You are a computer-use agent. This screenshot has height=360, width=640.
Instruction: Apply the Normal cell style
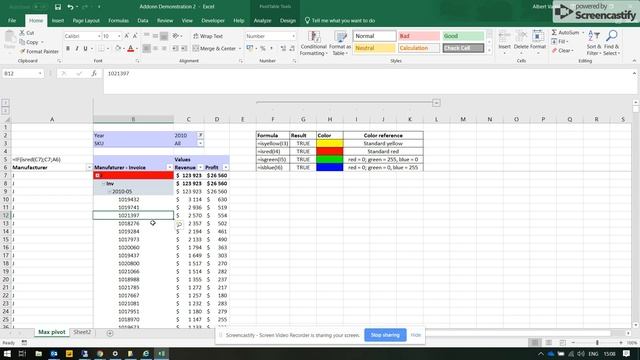coord(374,36)
